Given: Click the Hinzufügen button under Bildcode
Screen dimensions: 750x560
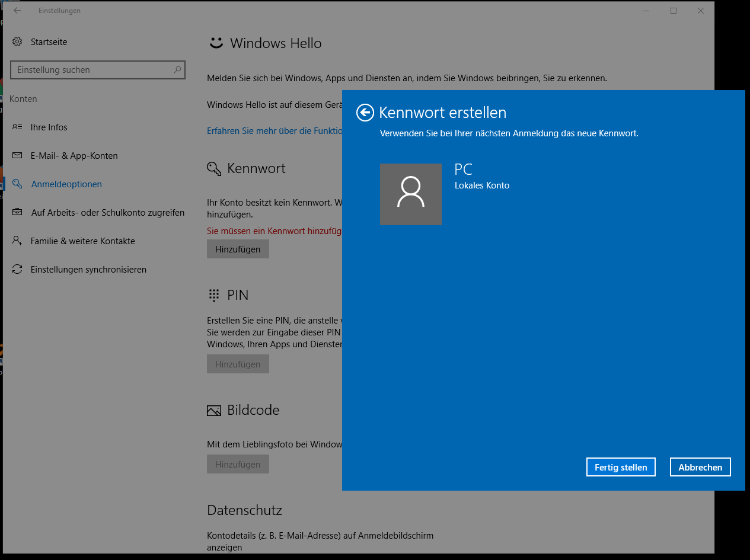Looking at the screenshot, I should click(238, 464).
